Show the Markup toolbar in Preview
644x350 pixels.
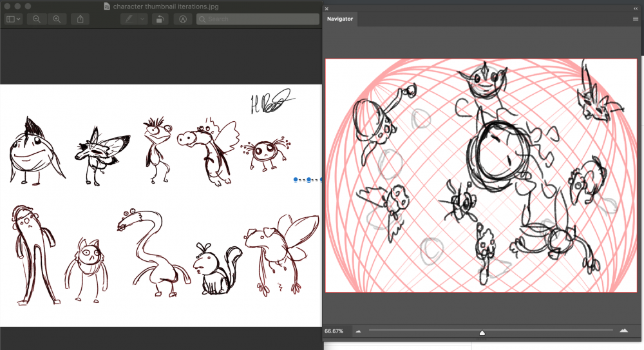tap(183, 19)
